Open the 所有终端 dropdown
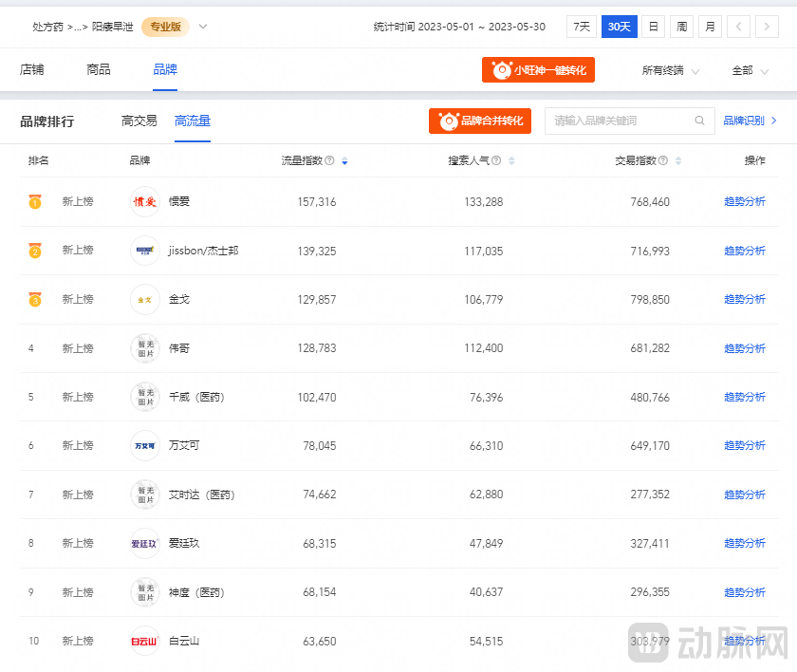The image size is (797, 672). (x=671, y=70)
